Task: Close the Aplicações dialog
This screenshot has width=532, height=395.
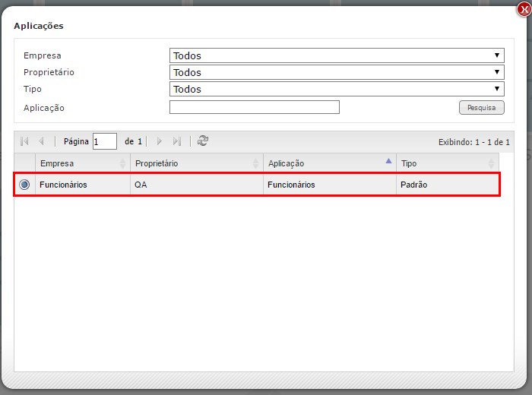Action: [x=524, y=9]
